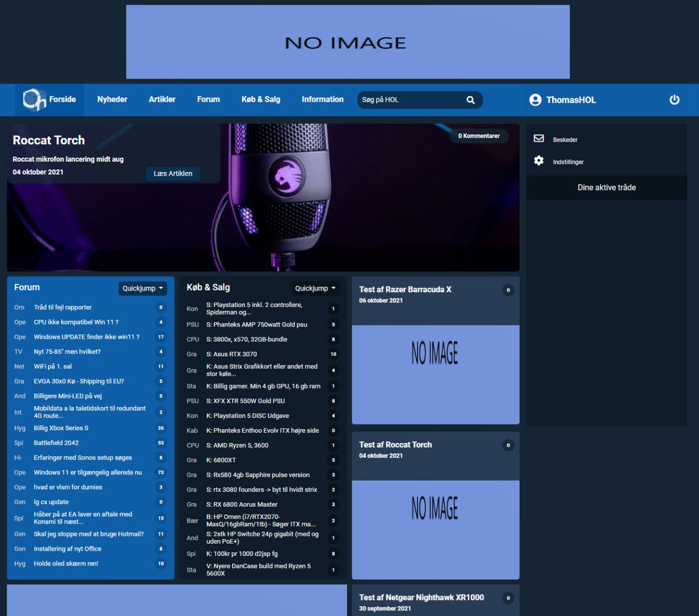Screen dimensions: 699x616
Task: Open listing K: Playstation 5 DISC Udgave
Action: pos(248,416)
